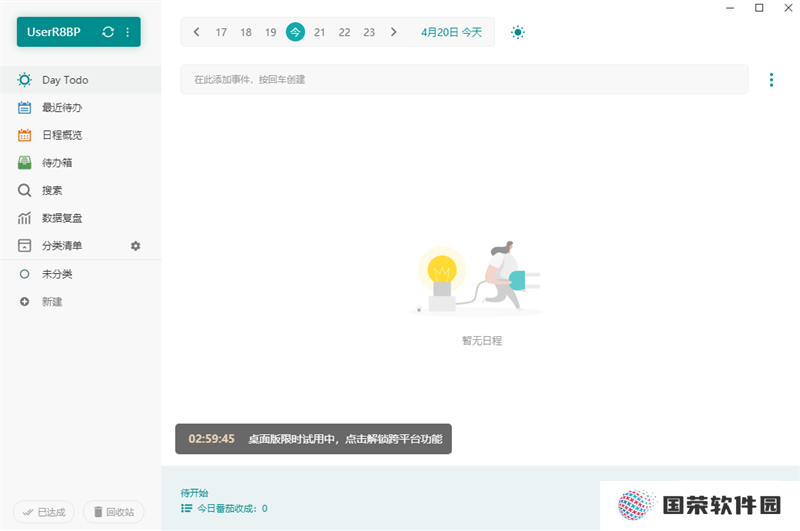Select date 19 in the date strip
Image resolution: width=800 pixels, height=531 pixels.
[270, 33]
